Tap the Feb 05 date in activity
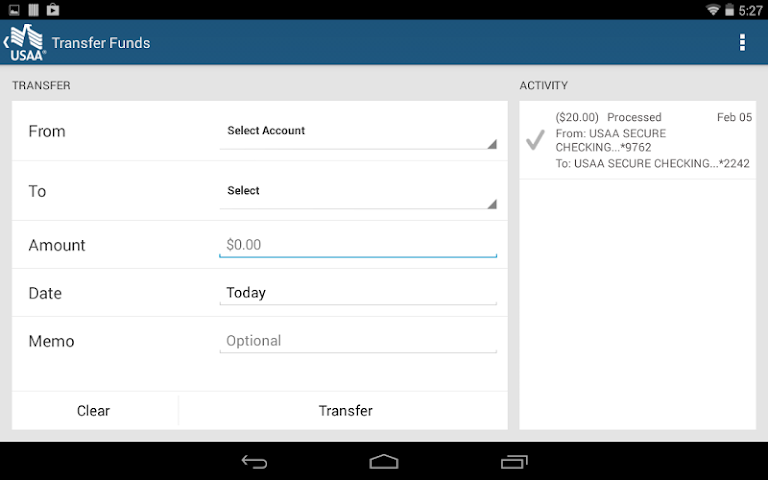Image resolution: width=768 pixels, height=480 pixels. point(734,117)
